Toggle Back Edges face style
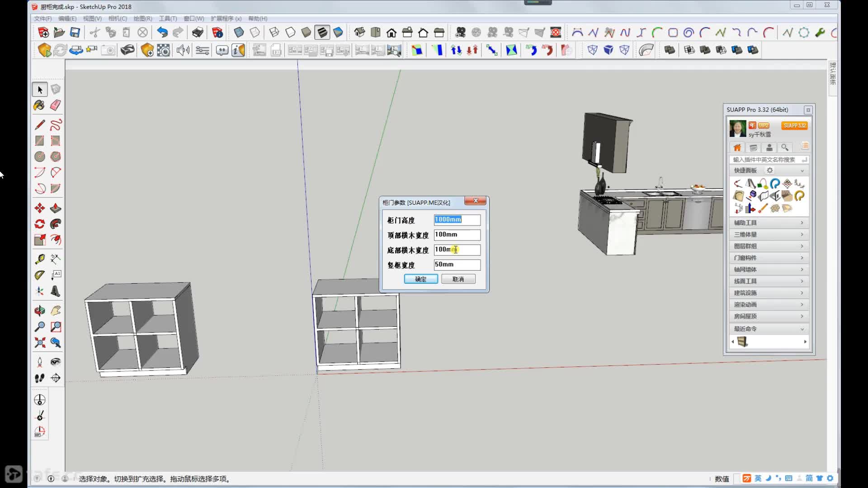 [255, 32]
